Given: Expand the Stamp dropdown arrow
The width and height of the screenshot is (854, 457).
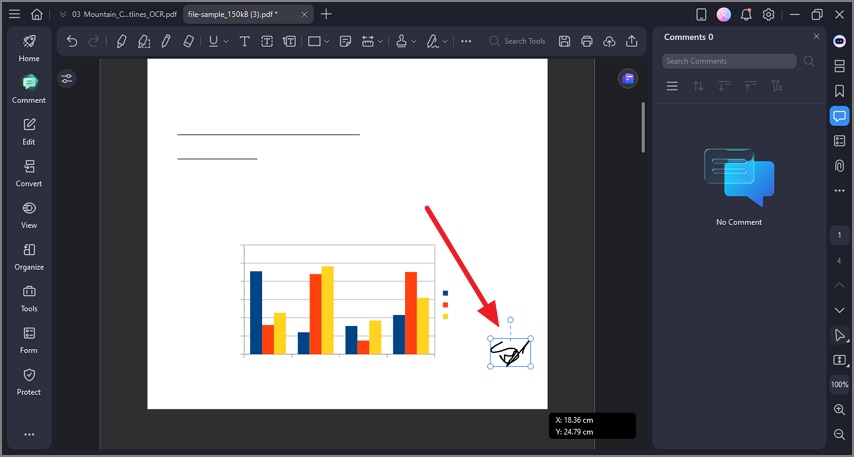Looking at the screenshot, I should (414, 41).
